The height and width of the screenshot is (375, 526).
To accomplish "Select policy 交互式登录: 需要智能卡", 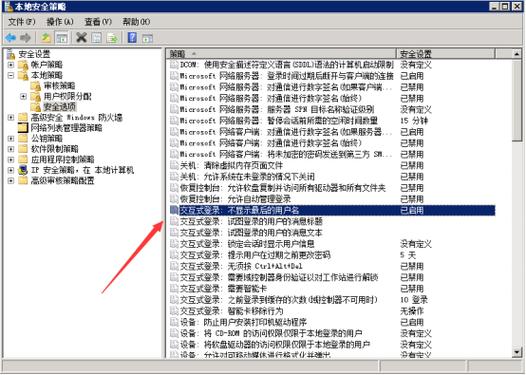I will pos(224,289).
